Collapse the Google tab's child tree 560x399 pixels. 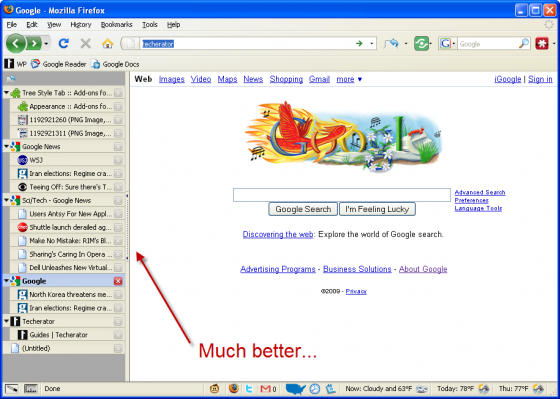pos(6,281)
